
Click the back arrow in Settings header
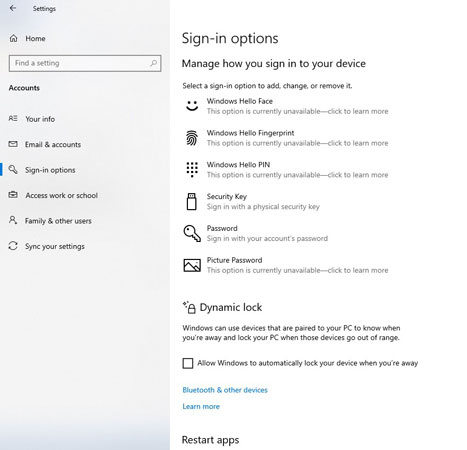click(13, 8)
